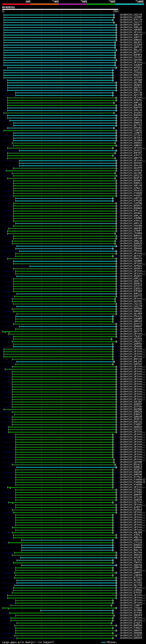Open the UniRef100_B9S9Y7 hit
146x644 pixels.
coord(131,25)
